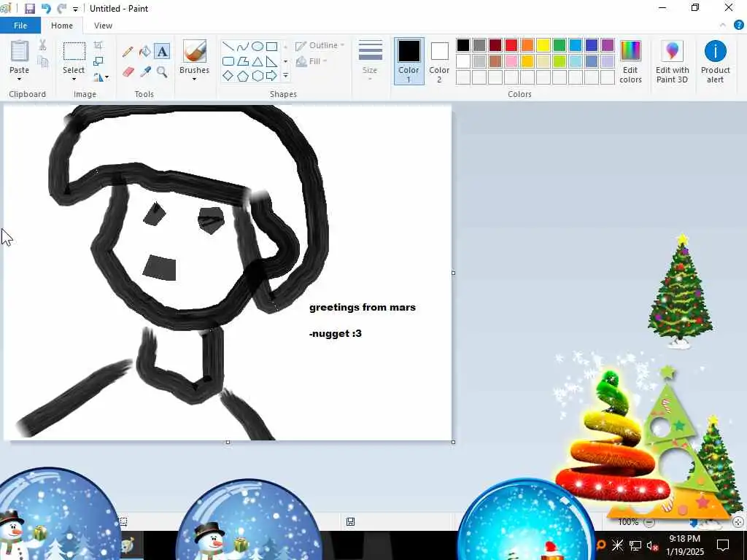Choose the Curve shape

[243, 46]
